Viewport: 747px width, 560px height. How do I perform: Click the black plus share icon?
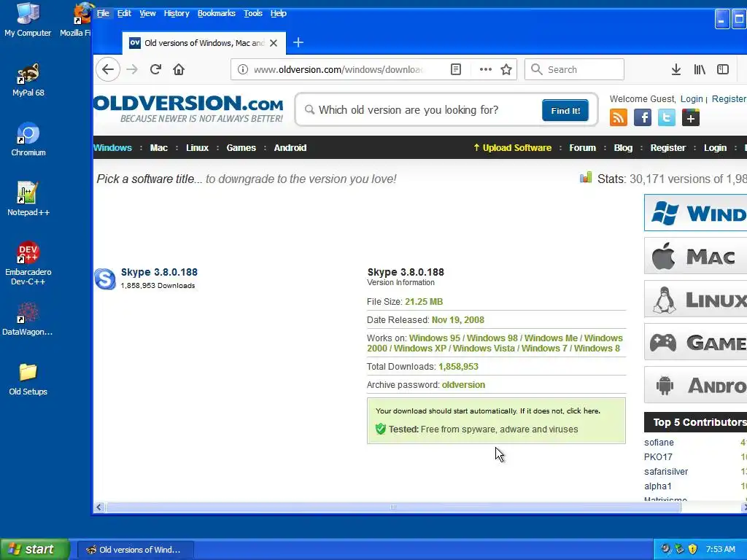[690, 117]
